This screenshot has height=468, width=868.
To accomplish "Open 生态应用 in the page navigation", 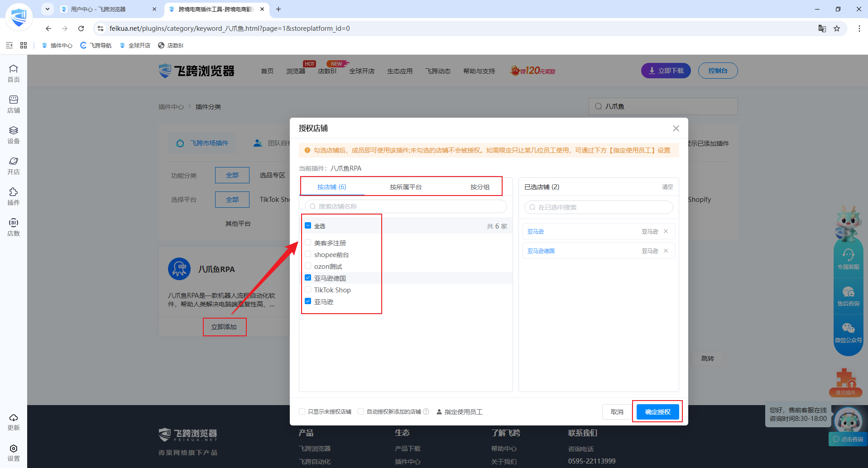I will coord(400,71).
